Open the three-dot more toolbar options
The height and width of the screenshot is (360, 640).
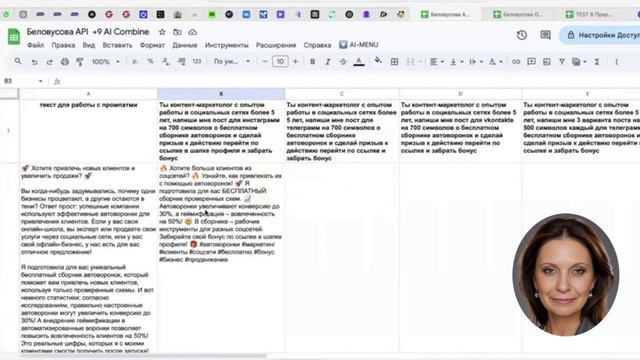click(616, 62)
